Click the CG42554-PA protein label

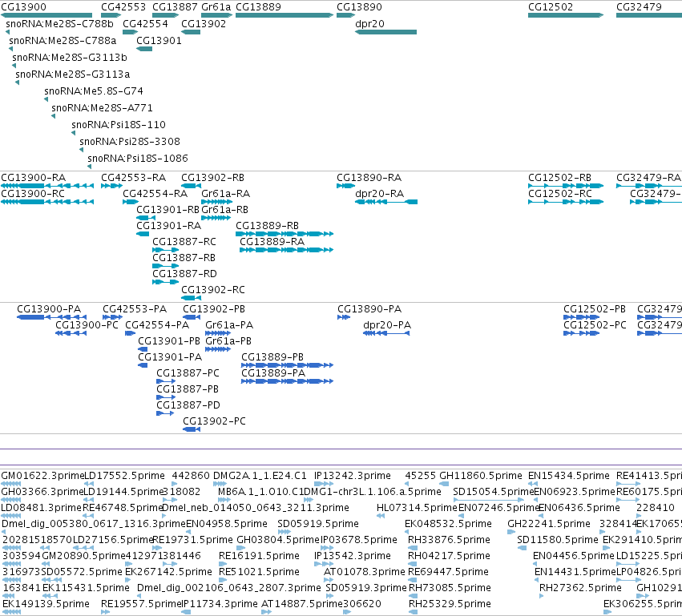pyautogui.click(x=157, y=325)
